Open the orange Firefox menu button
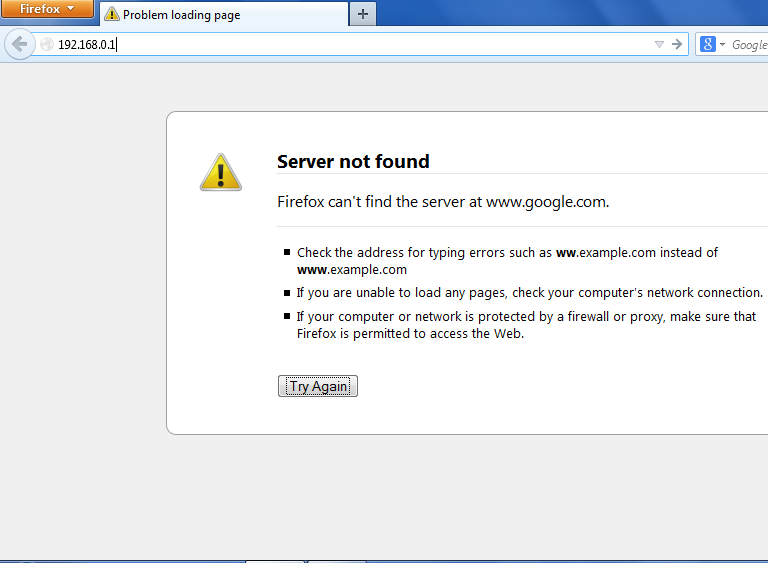 (47, 9)
